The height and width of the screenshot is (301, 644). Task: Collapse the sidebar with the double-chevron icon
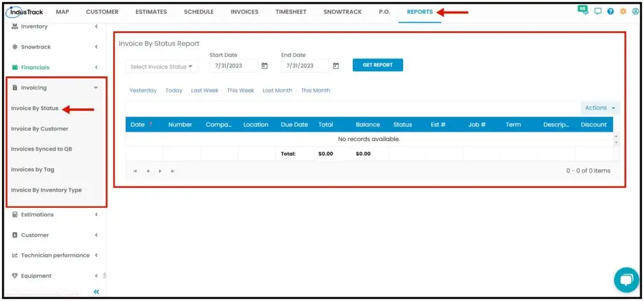click(96, 292)
